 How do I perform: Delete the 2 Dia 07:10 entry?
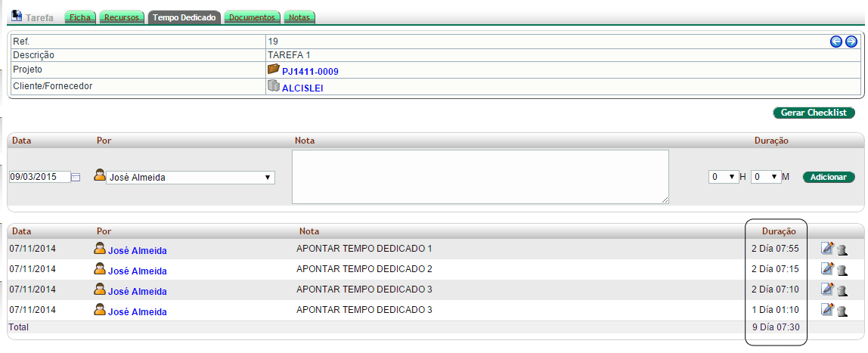point(842,290)
